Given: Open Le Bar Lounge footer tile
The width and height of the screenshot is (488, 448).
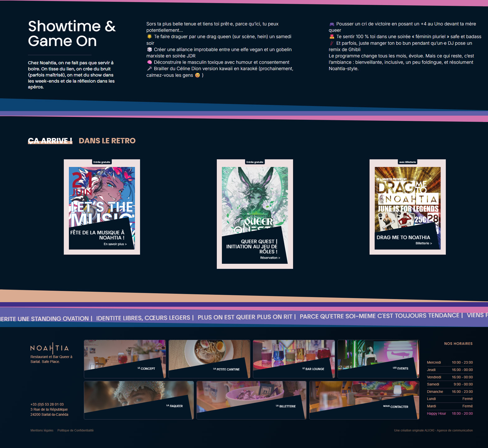Looking at the screenshot, I should click(x=294, y=359).
